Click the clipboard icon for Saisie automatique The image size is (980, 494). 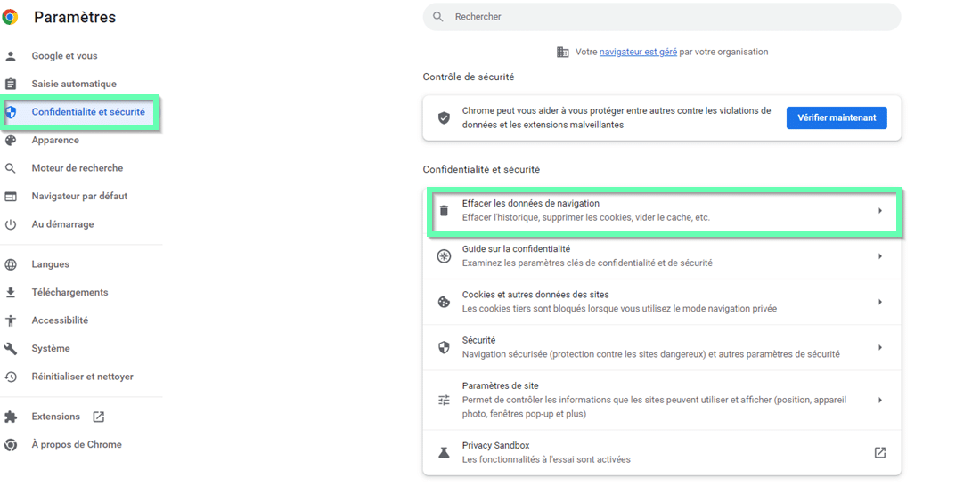(11, 84)
